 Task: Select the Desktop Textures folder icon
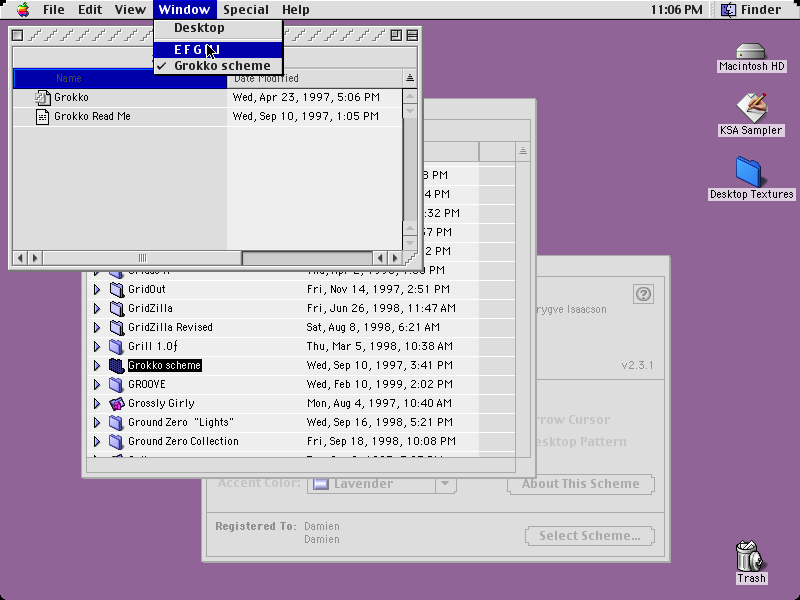(x=749, y=172)
